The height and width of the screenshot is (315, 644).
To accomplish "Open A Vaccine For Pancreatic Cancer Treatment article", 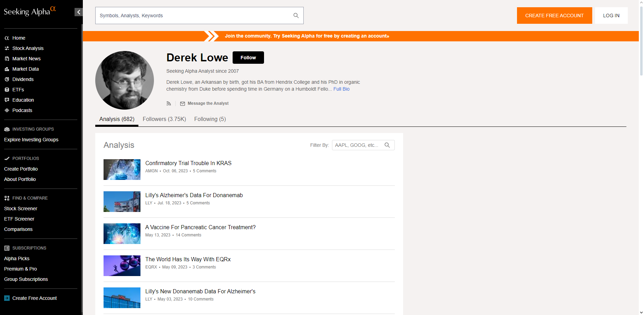I will [201, 227].
